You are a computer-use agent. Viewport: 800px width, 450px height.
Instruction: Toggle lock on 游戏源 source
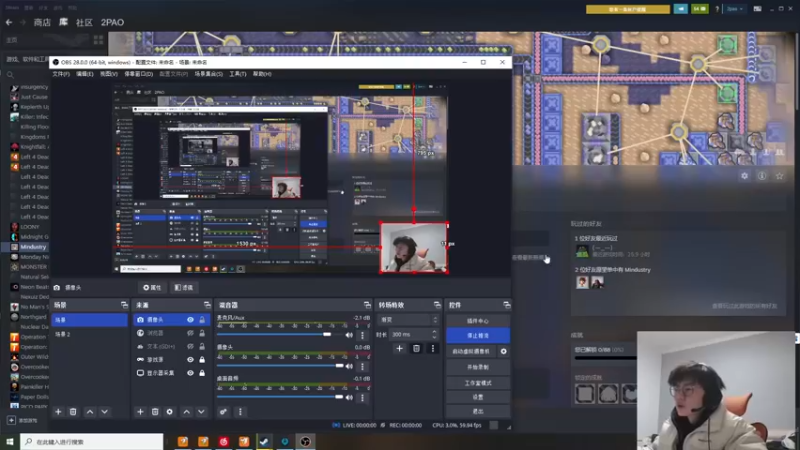(202, 359)
